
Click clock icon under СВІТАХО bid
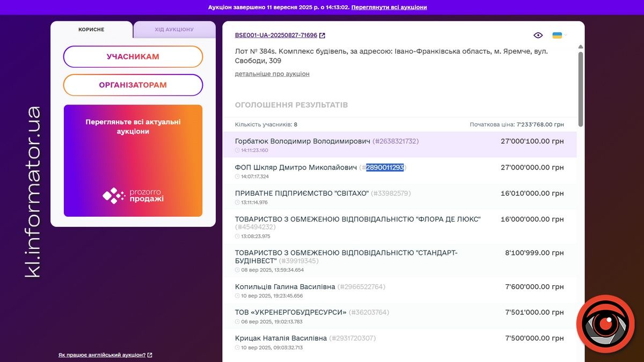point(238,203)
